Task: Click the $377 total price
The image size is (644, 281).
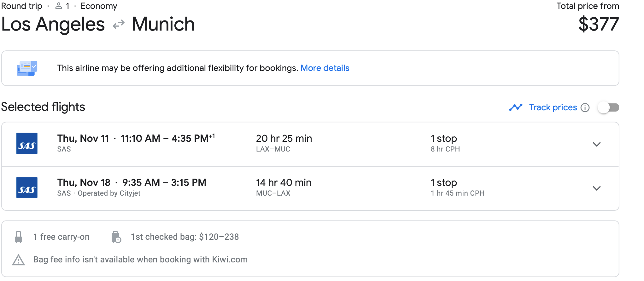Action: (x=598, y=24)
